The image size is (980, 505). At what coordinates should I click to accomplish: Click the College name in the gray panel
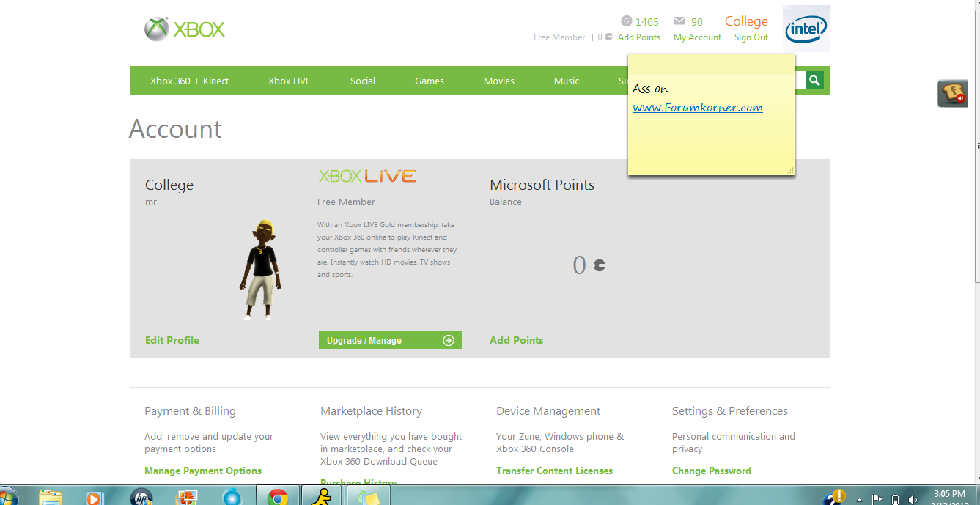point(169,185)
